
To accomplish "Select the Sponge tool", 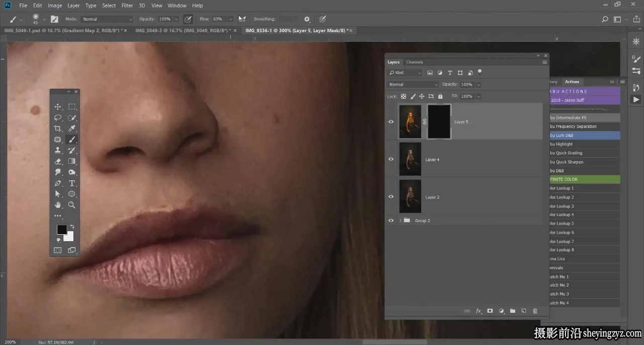I will coord(72,172).
